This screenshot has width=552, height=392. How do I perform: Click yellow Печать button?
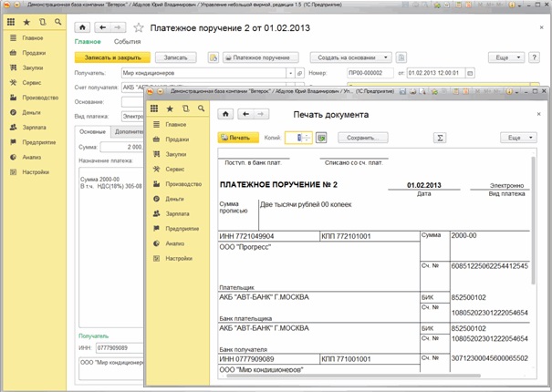click(238, 138)
